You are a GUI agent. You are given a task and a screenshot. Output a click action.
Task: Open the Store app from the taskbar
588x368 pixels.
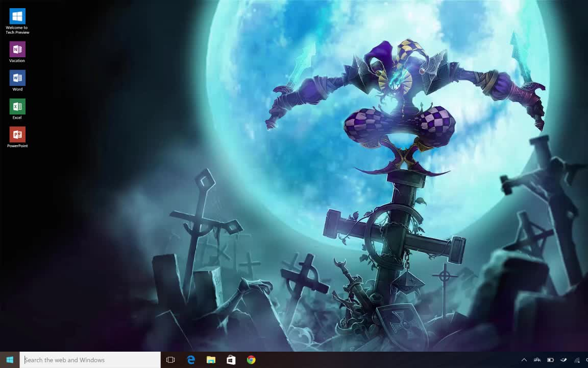(231, 360)
